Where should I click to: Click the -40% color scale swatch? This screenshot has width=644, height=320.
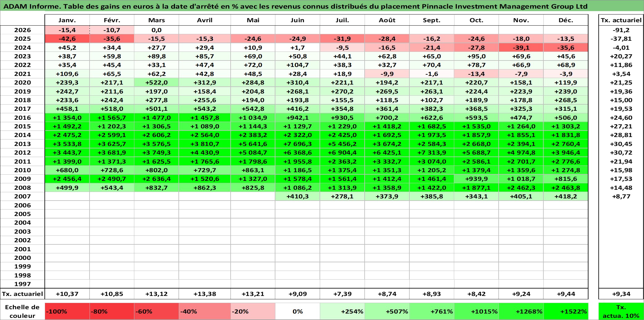pos(205,311)
